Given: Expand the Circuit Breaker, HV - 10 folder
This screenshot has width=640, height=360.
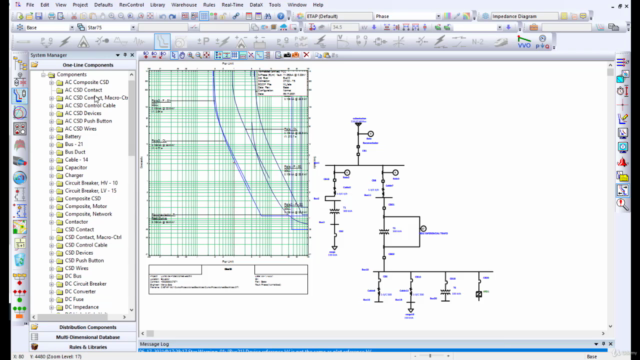Looking at the screenshot, I should pyautogui.click(x=52, y=183).
